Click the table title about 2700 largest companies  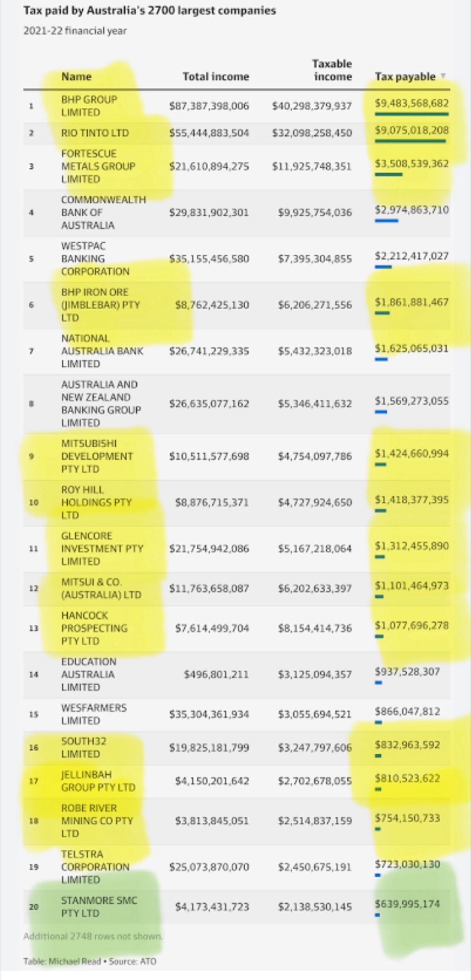[x=149, y=11]
